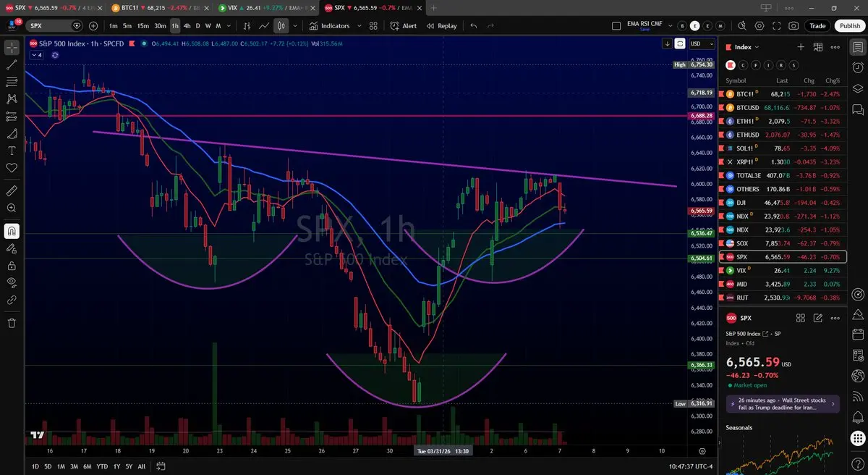The image size is (868, 475).
Task: Click the SPX symbol search field
Action: [x=55, y=26]
